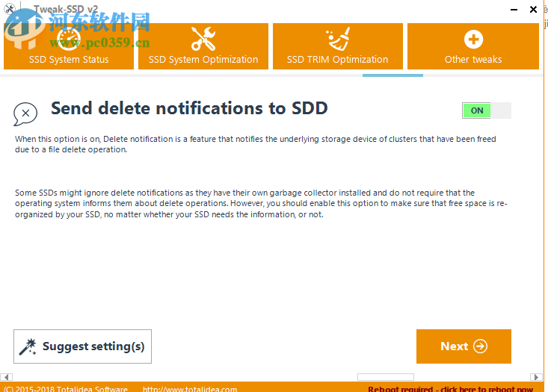
Task: Open the SSD TRIM Optimization tab
Action: pyautogui.click(x=338, y=46)
